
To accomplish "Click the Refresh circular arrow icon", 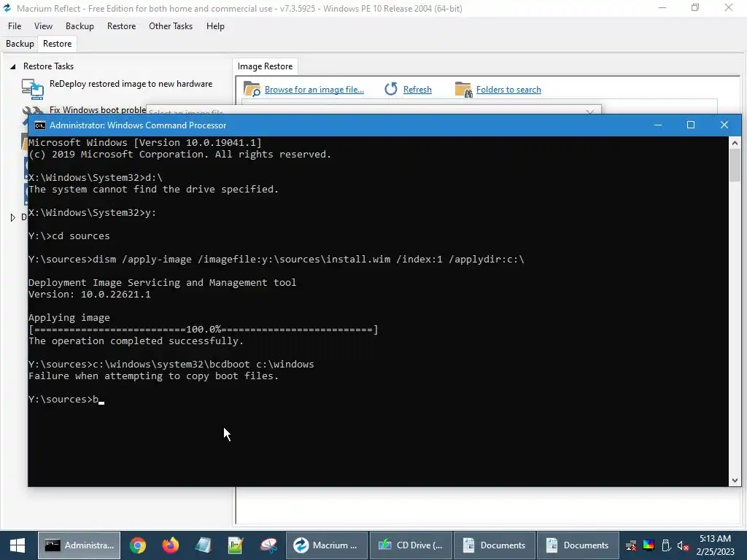I will tap(391, 89).
